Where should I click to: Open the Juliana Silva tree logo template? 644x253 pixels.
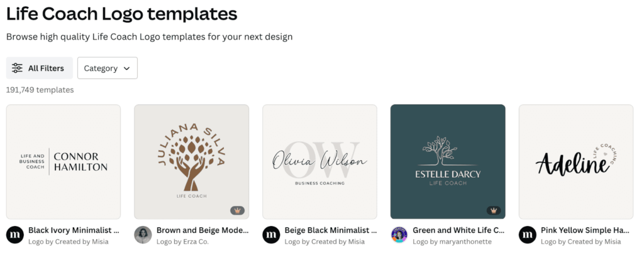[191, 161]
